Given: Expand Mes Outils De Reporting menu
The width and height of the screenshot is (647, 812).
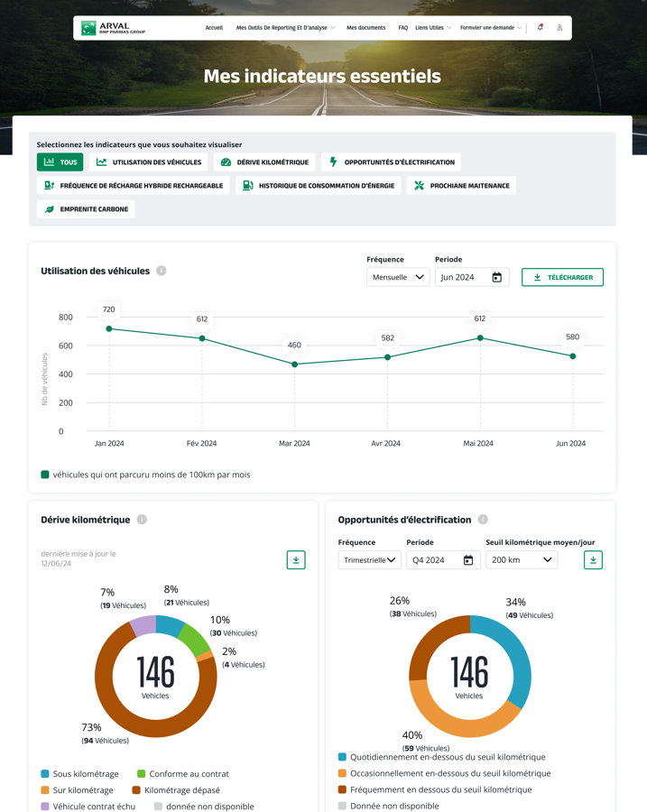Looking at the screenshot, I should [x=285, y=28].
